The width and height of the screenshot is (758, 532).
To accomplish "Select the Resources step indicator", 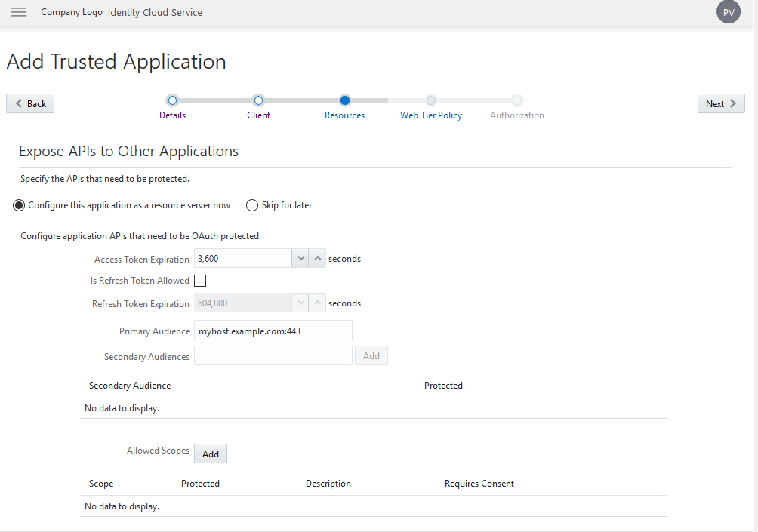I will click(345, 100).
